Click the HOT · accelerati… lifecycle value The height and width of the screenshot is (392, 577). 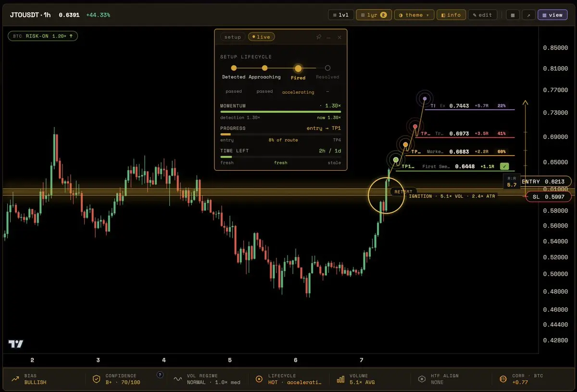pyautogui.click(x=295, y=382)
